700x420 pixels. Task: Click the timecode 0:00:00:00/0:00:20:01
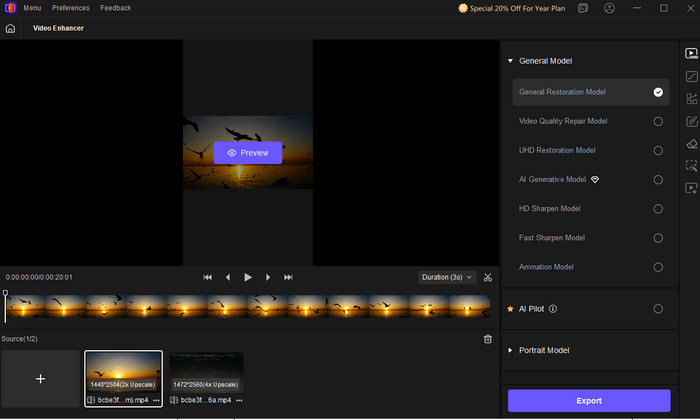(39, 277)
